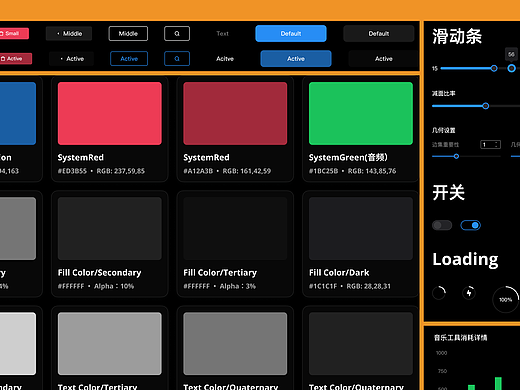Click the '#ED3B55' hex value
This screenshot has height=390, width=520.
coord(72,171)
